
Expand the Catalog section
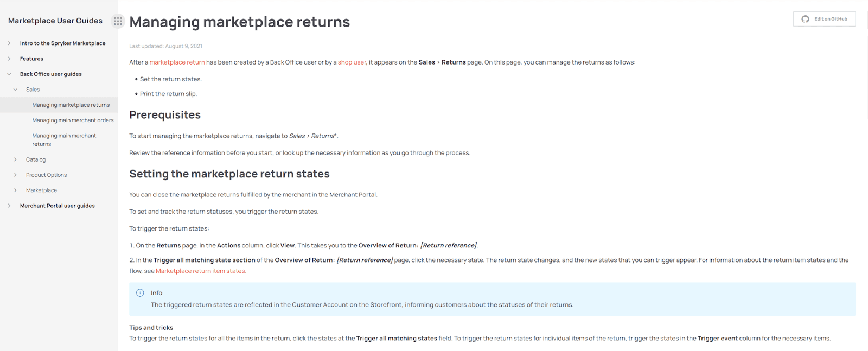click(15, 159)
